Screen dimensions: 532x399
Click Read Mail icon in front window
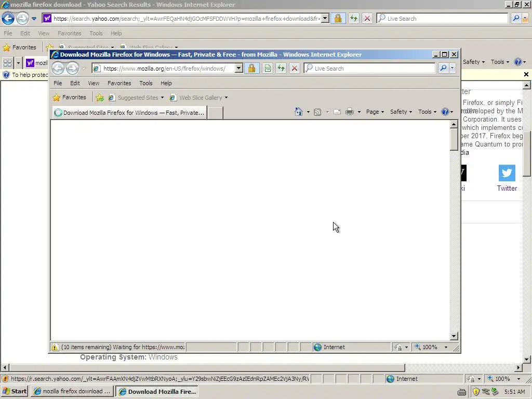point(337,112)
